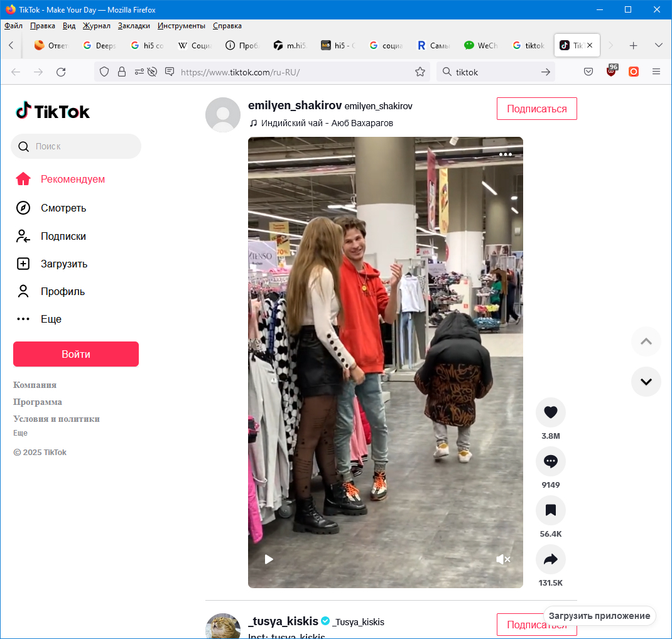Play the video
Viewport: 672px width, 639px height.
click(269, 559)
